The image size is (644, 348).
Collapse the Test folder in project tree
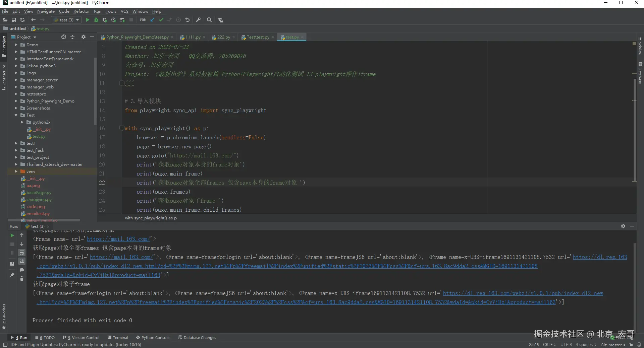(x=16, y=115)
